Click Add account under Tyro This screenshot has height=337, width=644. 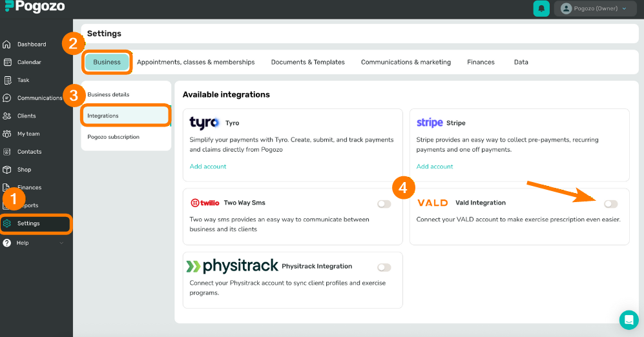[x=208, y=167]
